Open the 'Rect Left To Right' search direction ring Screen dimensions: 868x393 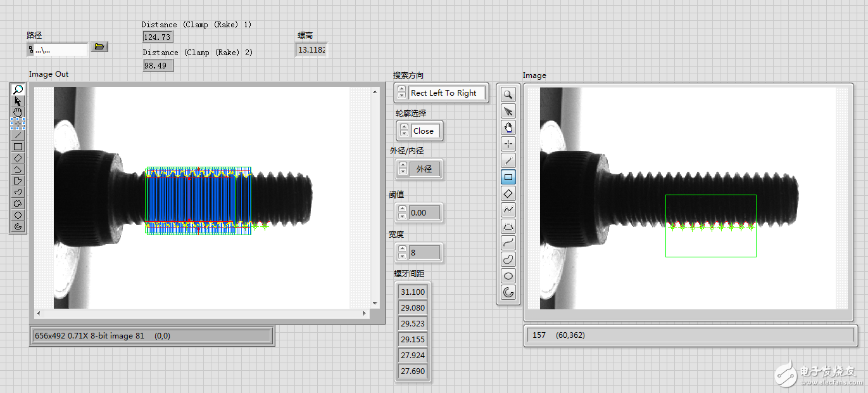447,93
